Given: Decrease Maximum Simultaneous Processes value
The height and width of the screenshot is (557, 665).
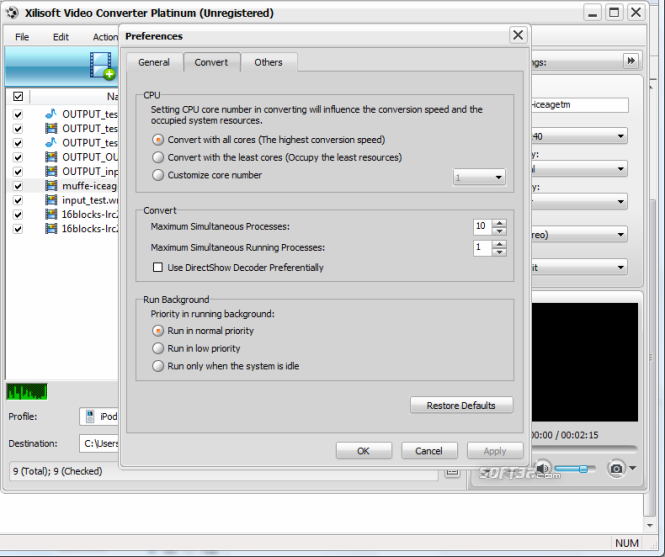Looking at the screenshot, I should 500,231.
